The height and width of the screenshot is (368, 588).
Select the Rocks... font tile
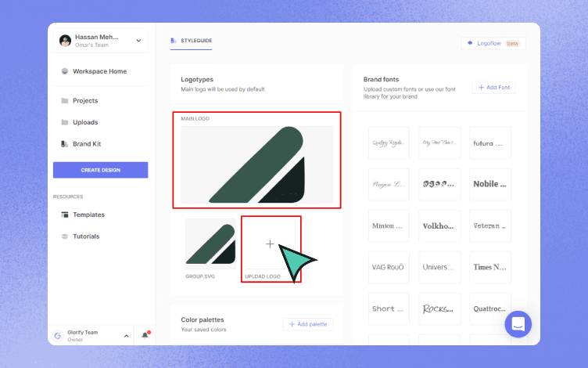tap(439, 309)
